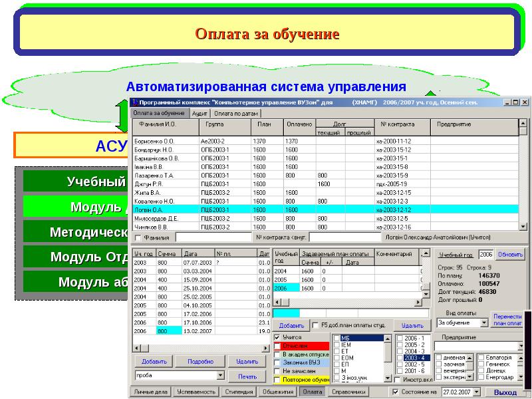Click the Печать button

247,376
